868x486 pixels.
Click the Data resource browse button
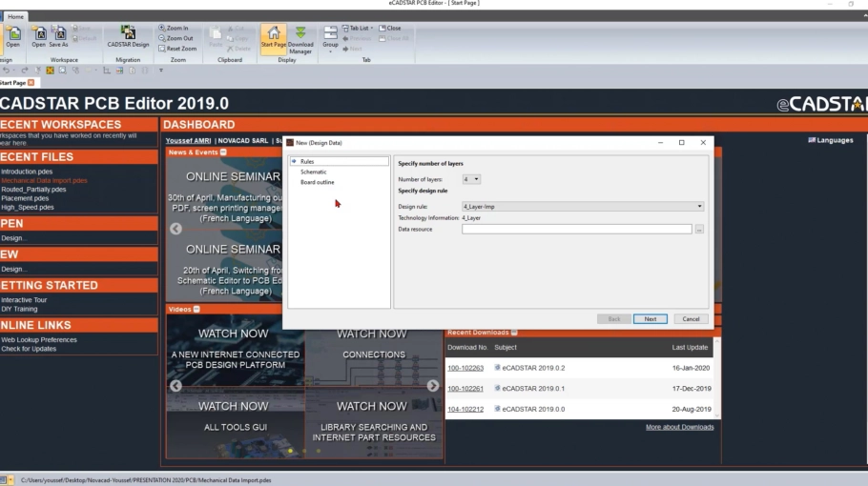699,230
